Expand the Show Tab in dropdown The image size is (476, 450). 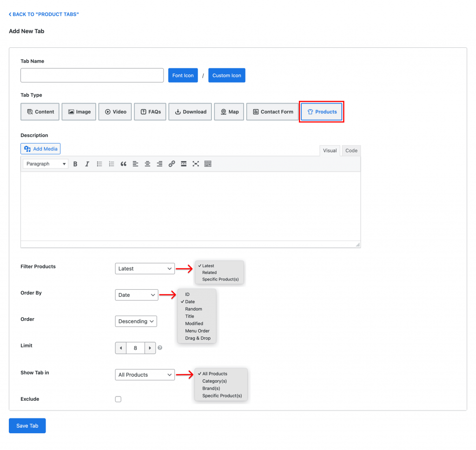[145, 375]
